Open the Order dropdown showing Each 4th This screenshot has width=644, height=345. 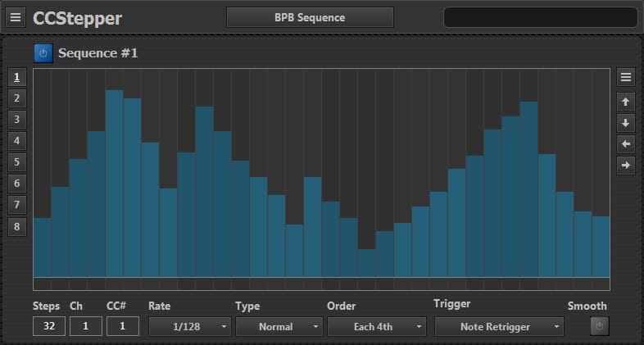[x=377, y=327]
